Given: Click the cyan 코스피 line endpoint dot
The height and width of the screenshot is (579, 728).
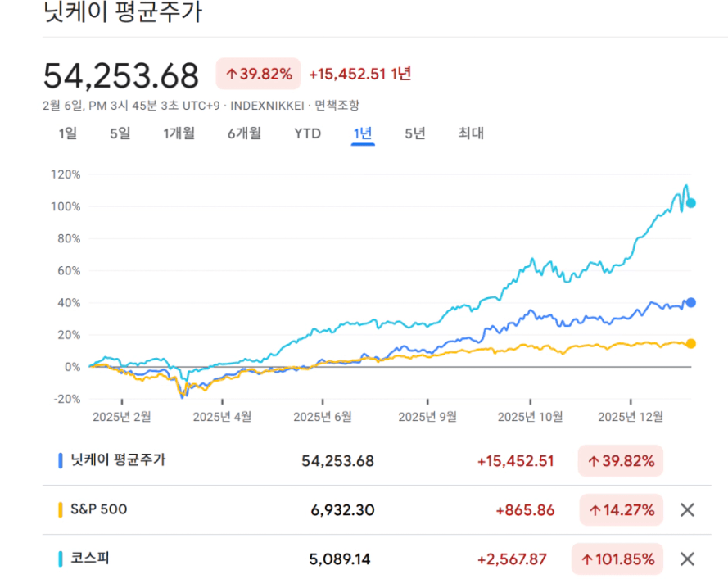Looking at the screenshot, I should [690, 203].
